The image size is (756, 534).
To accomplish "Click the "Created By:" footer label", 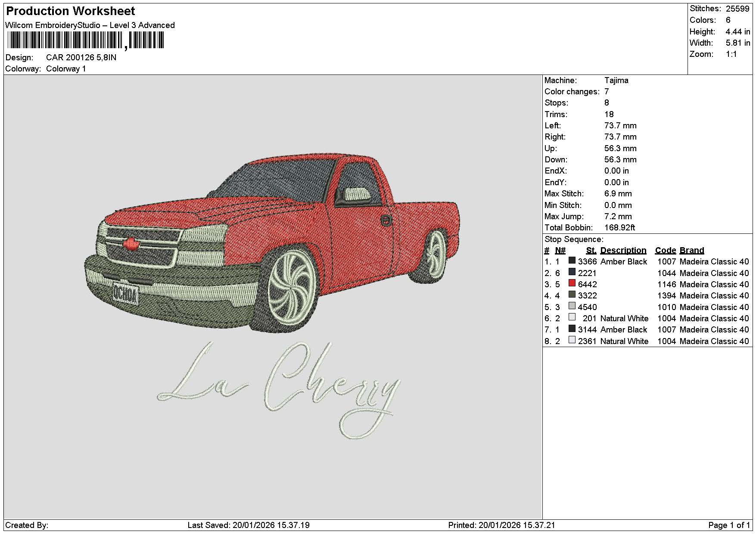I will (27, 525).
